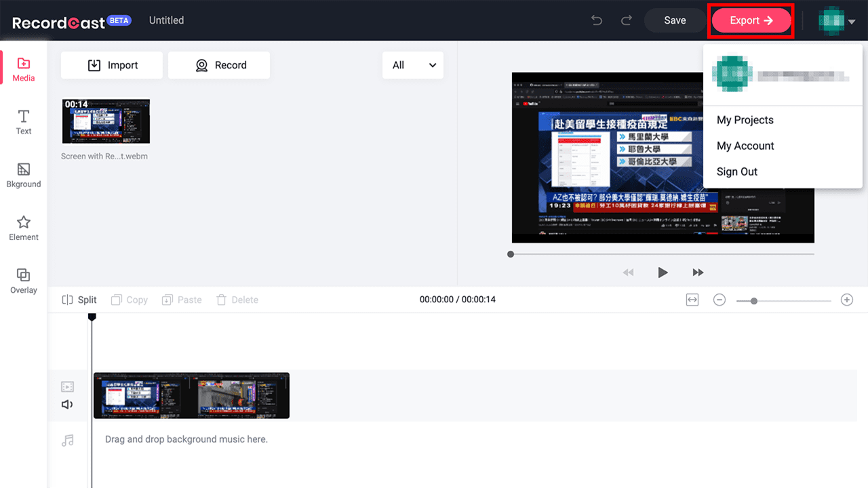Select the Screen with Re...t.webm thumbnail
The width and height of the screenshot is (868, 488).
[x=106, y=121]
